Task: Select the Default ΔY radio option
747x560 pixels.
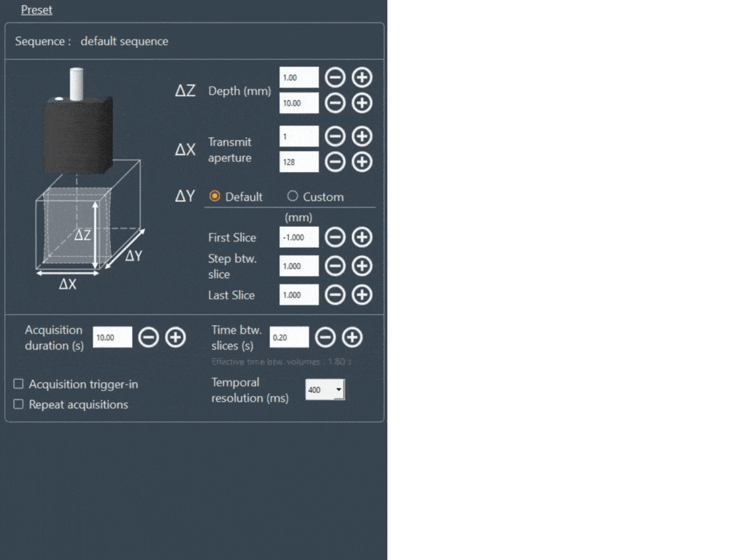Action: tap(215, 196)
